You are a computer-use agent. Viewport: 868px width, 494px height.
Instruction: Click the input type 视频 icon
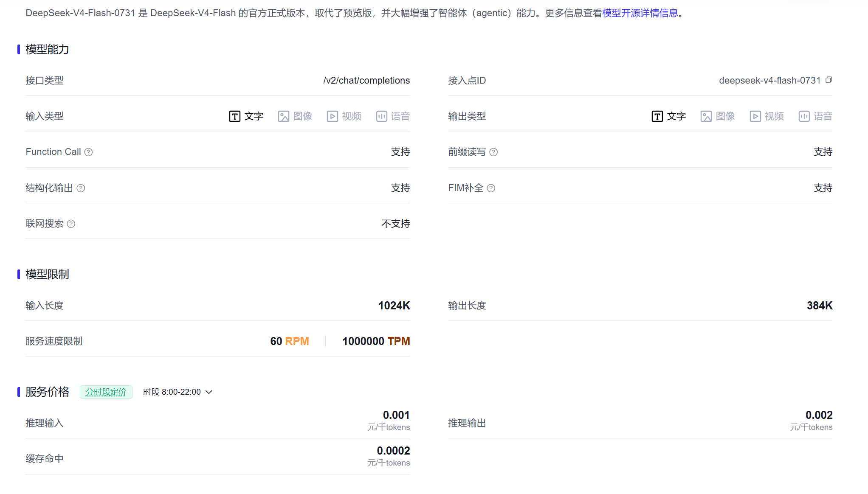pyautogui.click(x=333, y=116)
